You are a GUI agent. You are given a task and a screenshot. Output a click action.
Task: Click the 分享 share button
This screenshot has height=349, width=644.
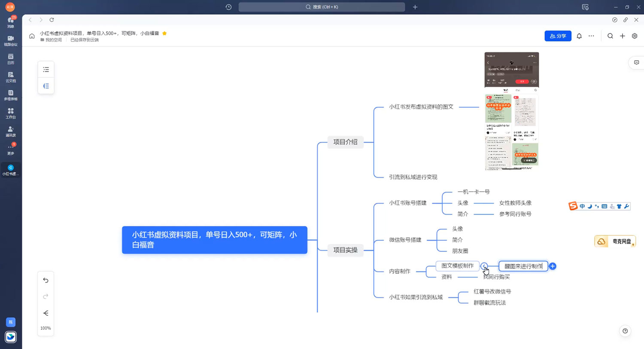coord(558,36)
